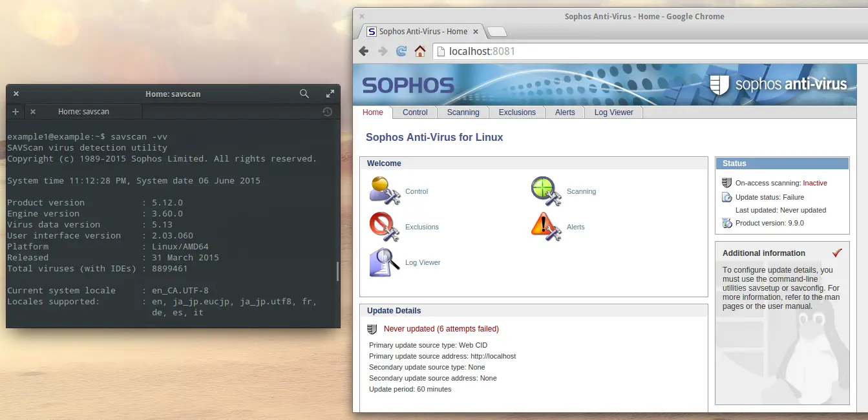
Task: Click the terminal search magnifier icon
Action: [x=304, y=94]
